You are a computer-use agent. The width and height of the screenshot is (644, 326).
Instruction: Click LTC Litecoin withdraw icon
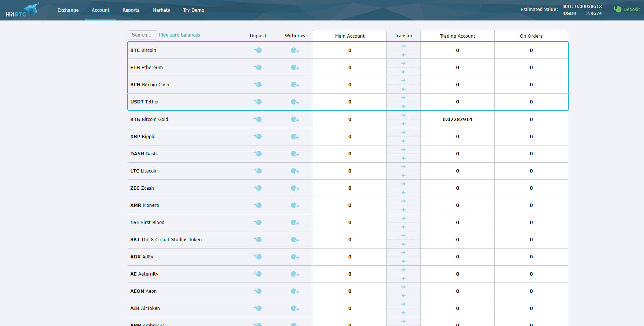click(x=295, y=171)
